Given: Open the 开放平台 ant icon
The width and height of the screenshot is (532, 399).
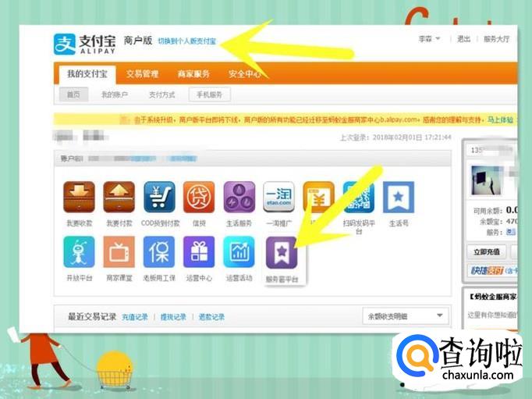Looking at the screenshot, I should 79,251.
